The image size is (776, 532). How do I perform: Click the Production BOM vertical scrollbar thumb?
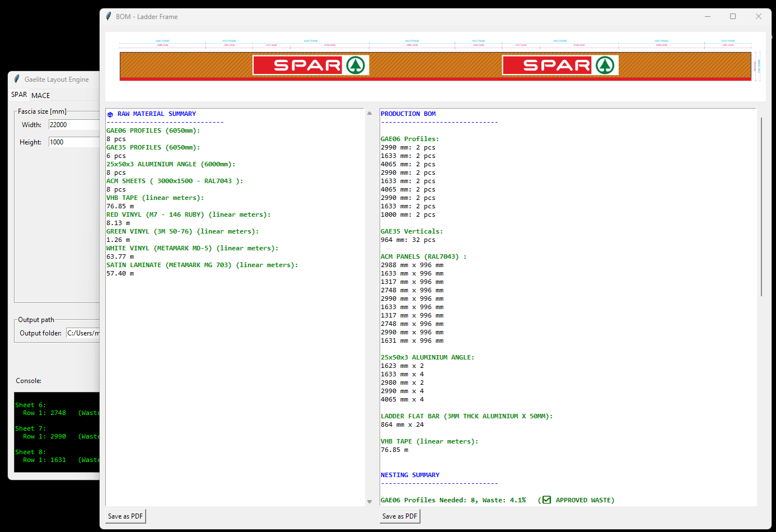pos(761,207)
